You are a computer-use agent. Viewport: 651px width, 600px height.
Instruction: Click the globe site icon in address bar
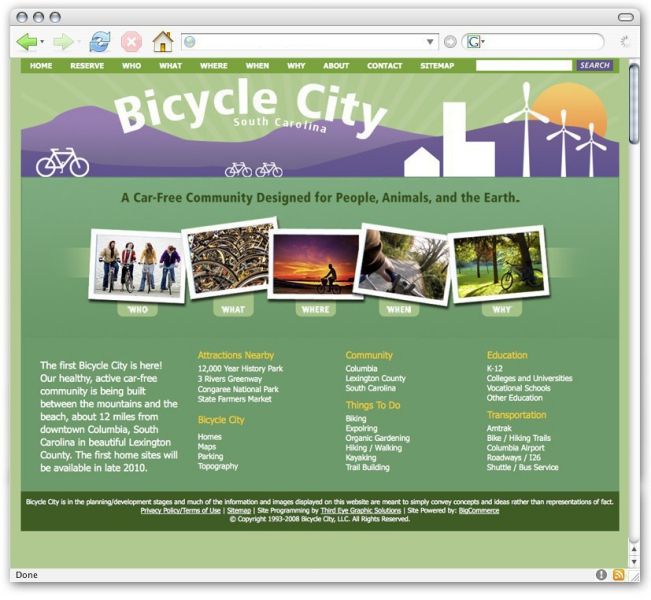click(190, 42)
